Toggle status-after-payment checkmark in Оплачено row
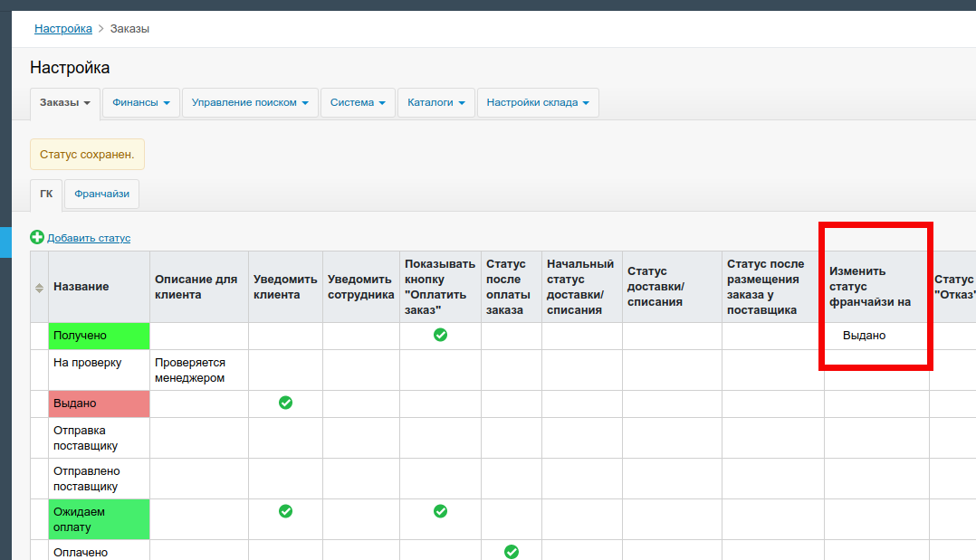 tap(511, 551)
